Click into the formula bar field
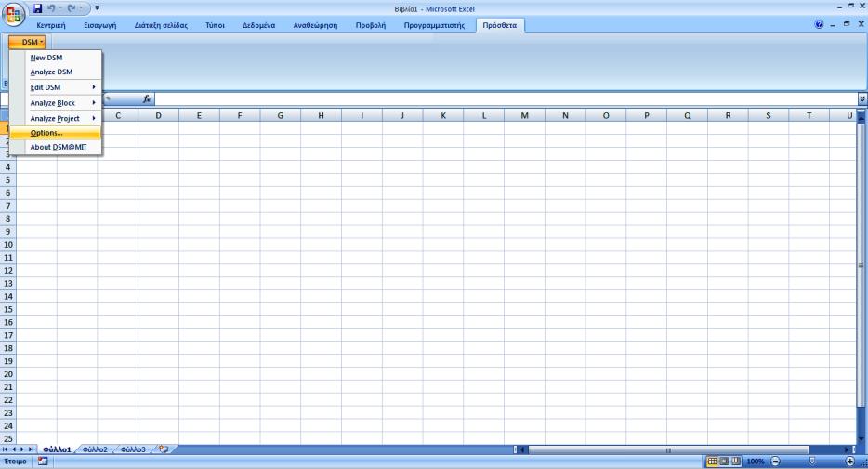This screenshot has width=868, height=469. click(506, 99)
